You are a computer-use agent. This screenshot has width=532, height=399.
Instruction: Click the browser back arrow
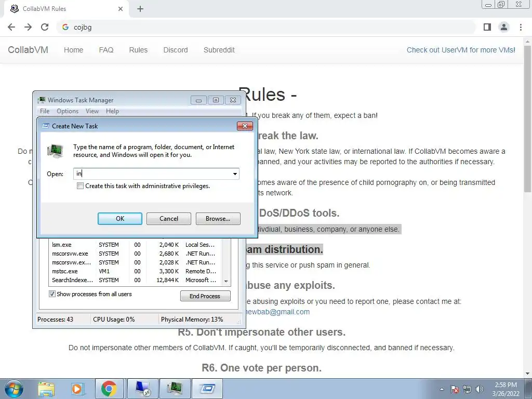[11, 27]
